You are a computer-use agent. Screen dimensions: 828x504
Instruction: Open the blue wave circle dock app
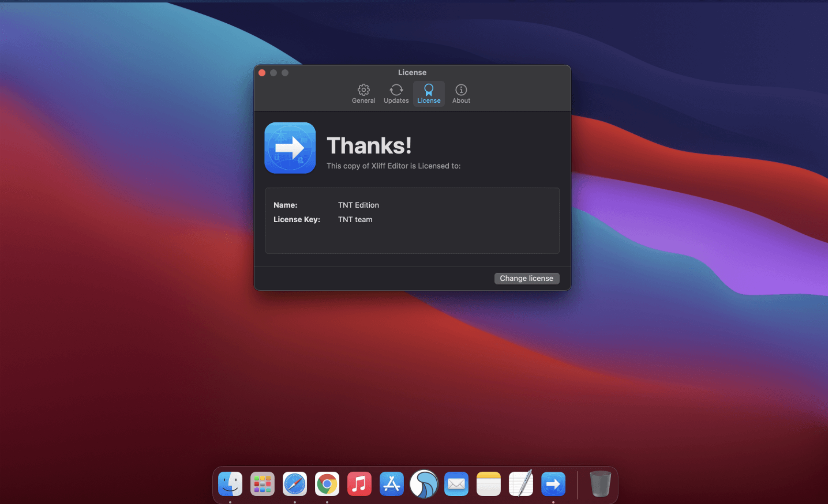424,484
